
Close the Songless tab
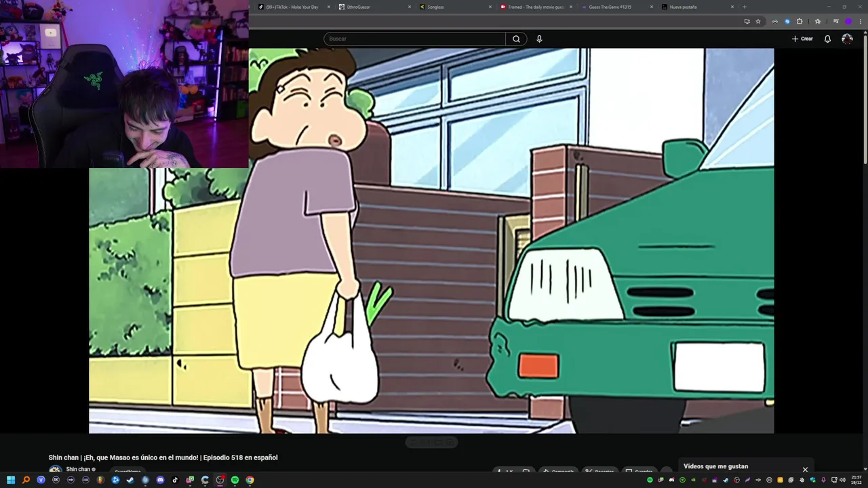click(490, 7)
